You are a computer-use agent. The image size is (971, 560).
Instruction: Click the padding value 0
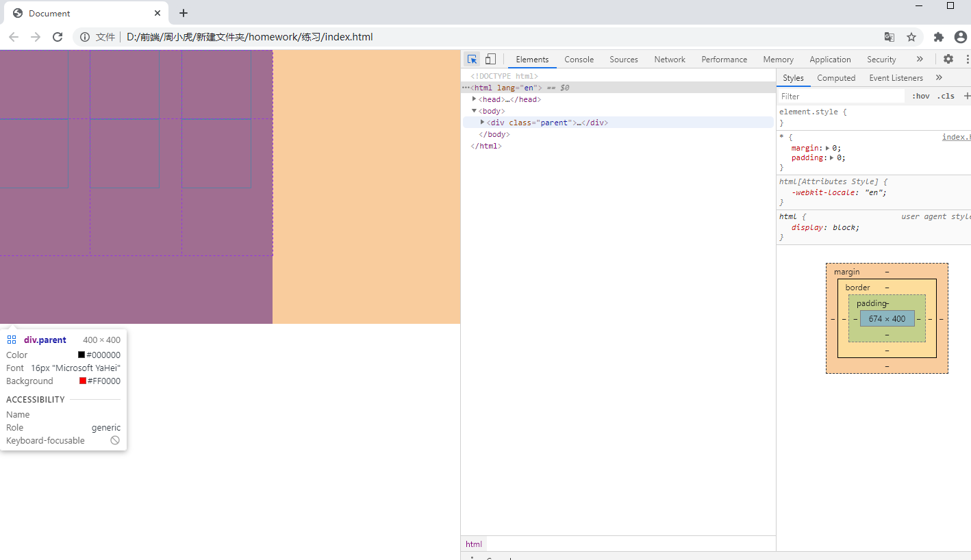click(840, 157)
